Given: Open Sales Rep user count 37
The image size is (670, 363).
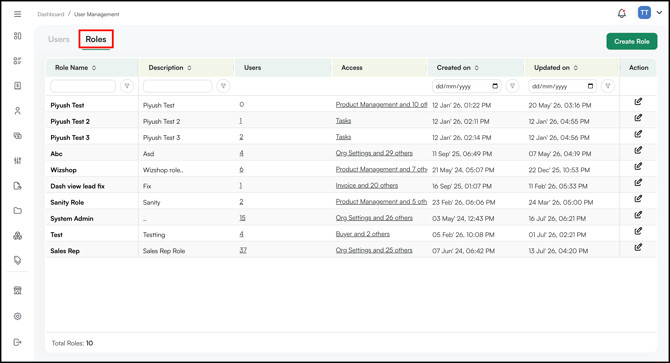Looking at the screenshot, I should (x=243, y=250).
